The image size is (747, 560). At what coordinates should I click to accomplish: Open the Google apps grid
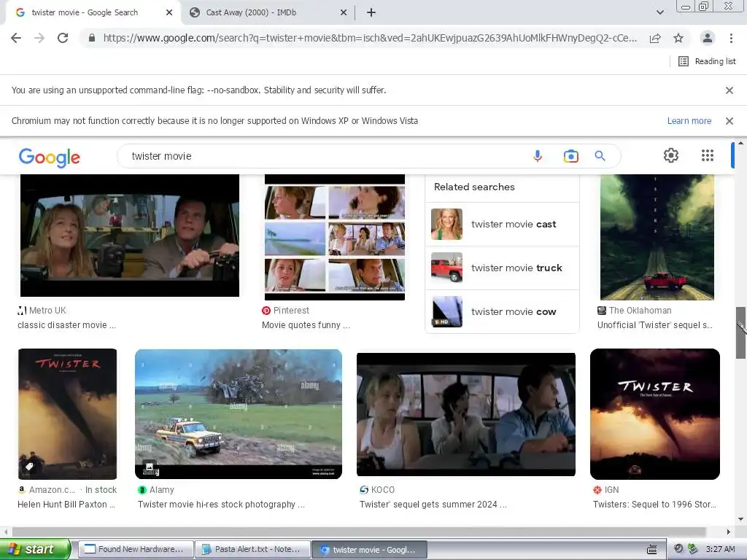tap(708, 155)
